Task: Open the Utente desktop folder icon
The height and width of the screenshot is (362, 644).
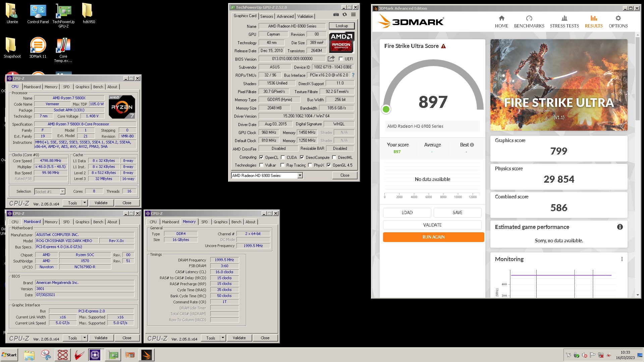Action: click(x=12, y=13)
